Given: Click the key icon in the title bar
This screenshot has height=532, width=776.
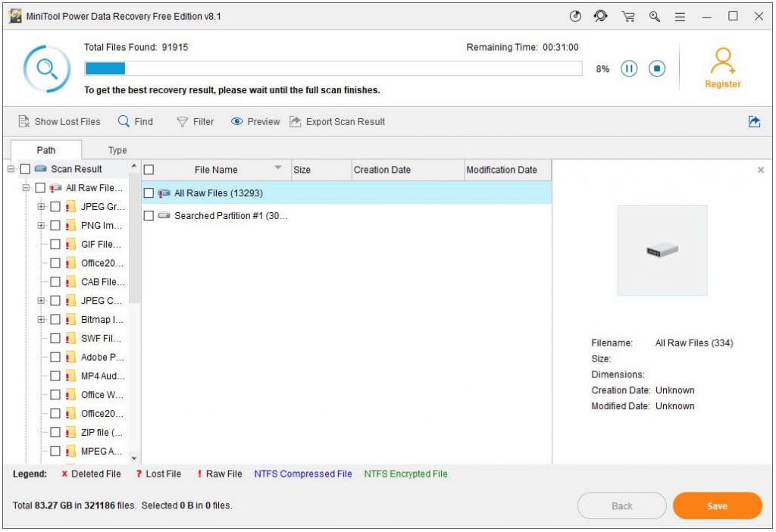Looking at the screenshot, I should click(x=654, y=17).
